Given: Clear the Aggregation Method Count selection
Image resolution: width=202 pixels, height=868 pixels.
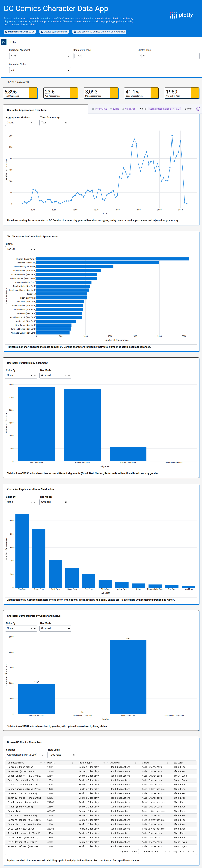Looking at the screenshot, I should (32, 123).
